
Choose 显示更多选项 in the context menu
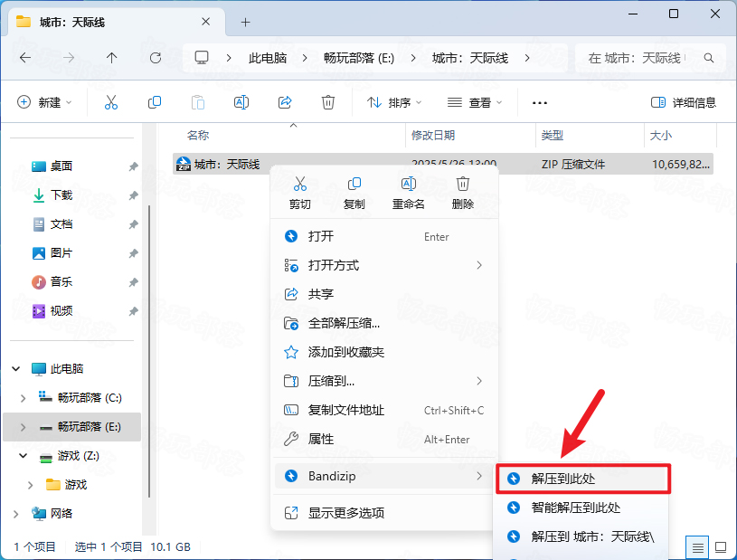pyautogui.click(x=384, y=513)
